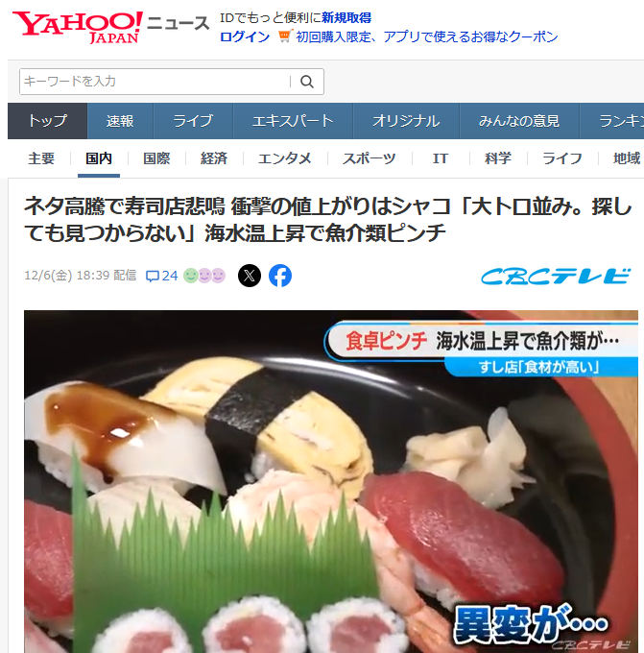
Task: Click the Yahoo! JAPAN logo
Action: (x=78, y=28)
